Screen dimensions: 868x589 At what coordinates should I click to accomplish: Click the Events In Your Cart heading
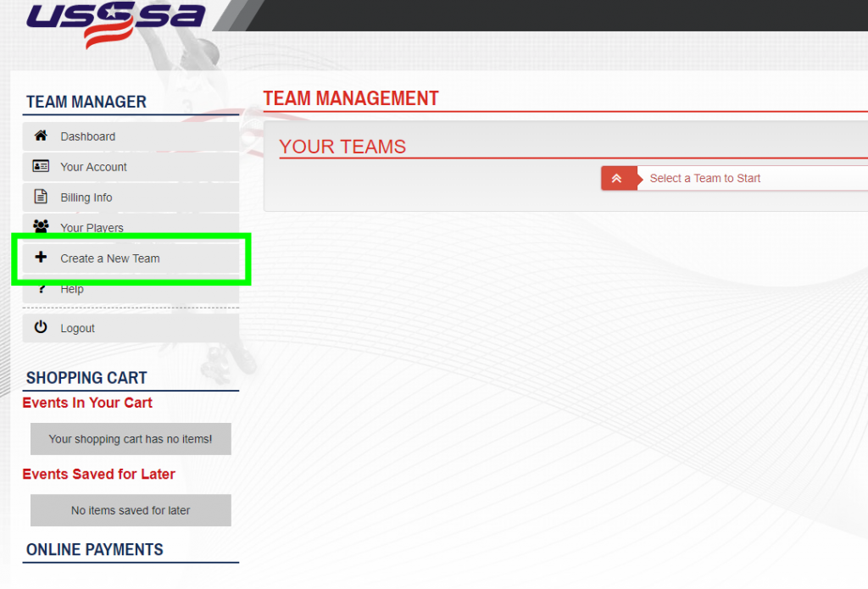pos(87,403)
